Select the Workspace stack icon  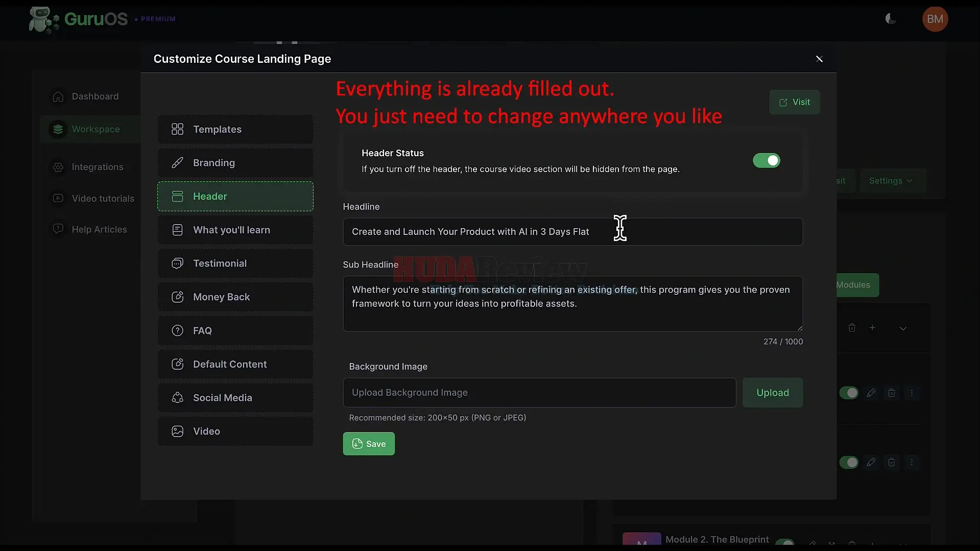[58, 129]
